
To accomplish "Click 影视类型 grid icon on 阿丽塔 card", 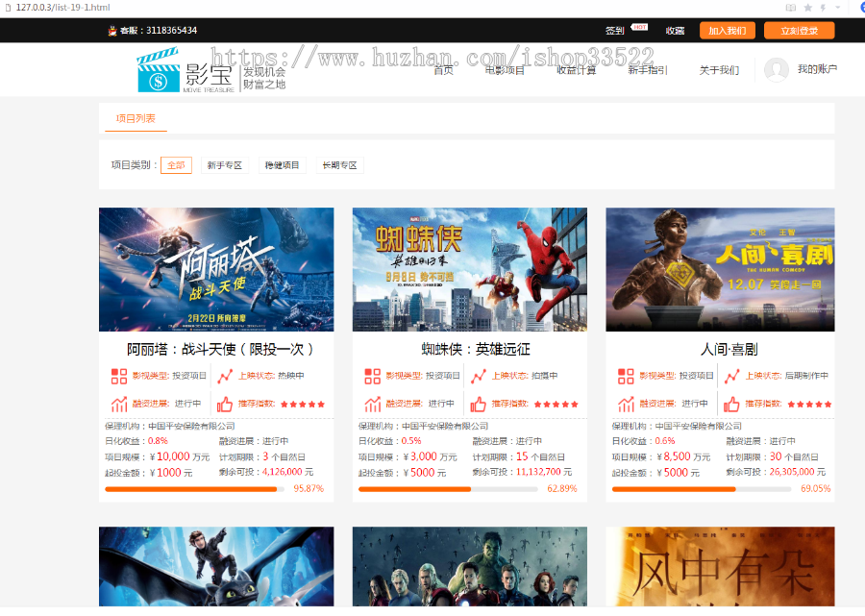I will [x=118, y=376].
